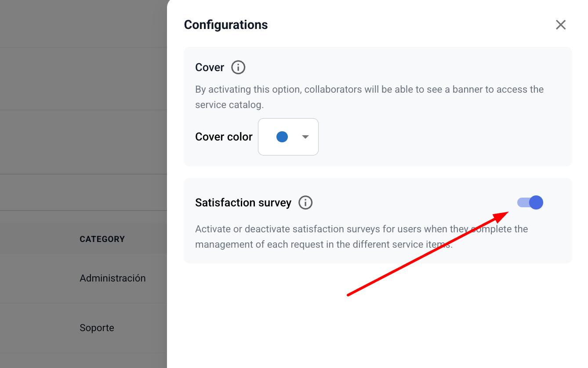Screen dimensions: 588x368
Task: Click the Cover section heading
Action: (x=210, y=68)
